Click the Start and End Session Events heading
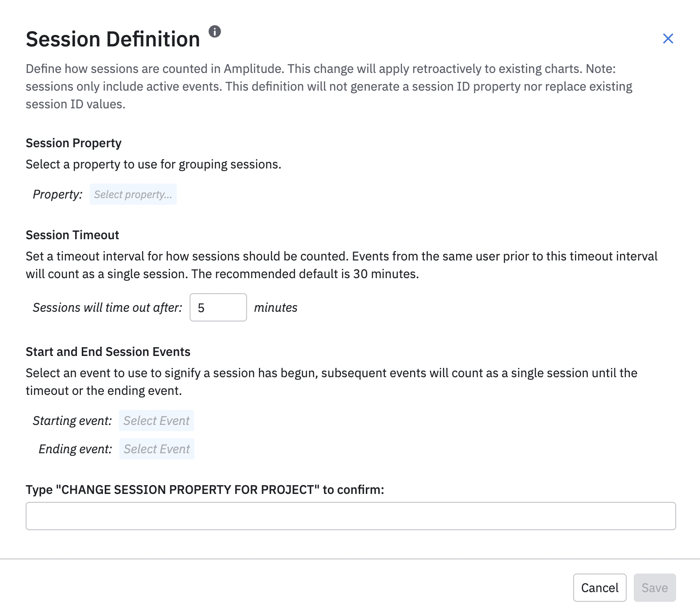700x612 pixels. point(108,352)
